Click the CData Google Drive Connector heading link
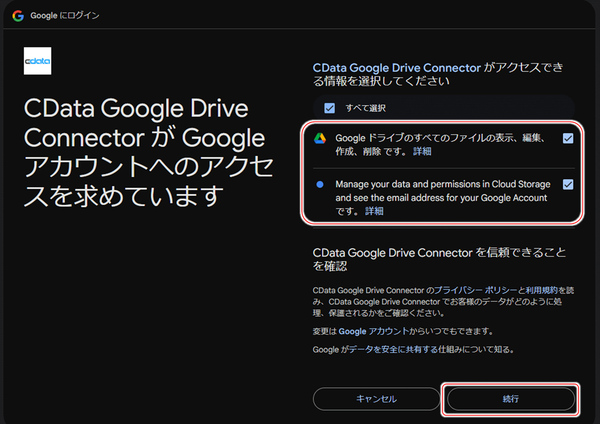Viewport: 600px width, 424px height. tap(397, 63)
